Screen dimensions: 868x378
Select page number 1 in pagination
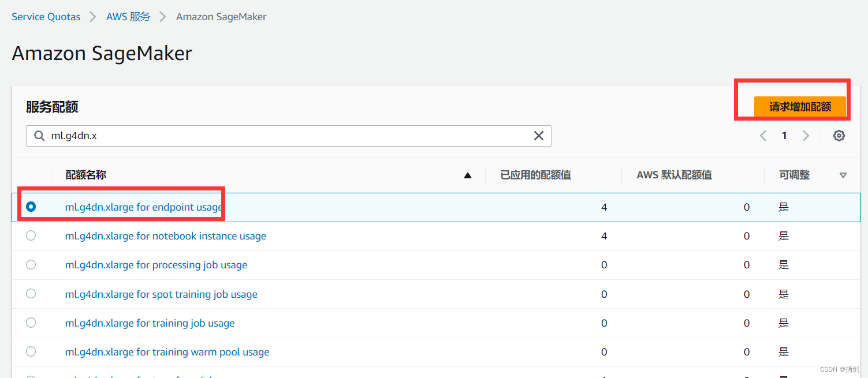[784, 136]
